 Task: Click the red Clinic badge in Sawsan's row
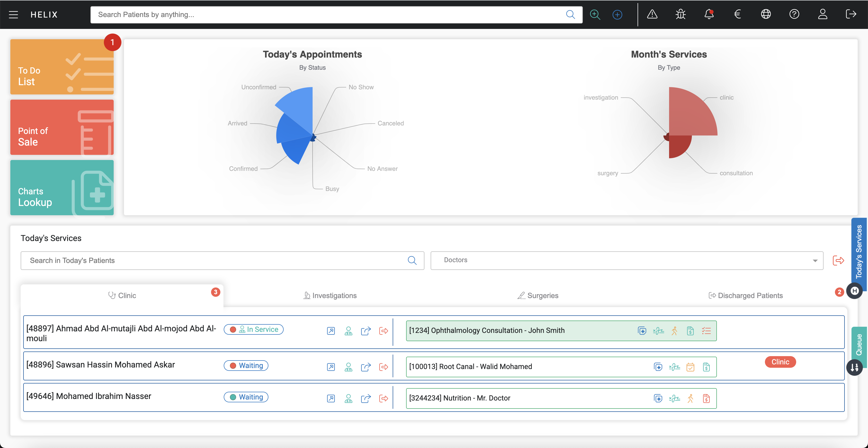click(780, 362)
